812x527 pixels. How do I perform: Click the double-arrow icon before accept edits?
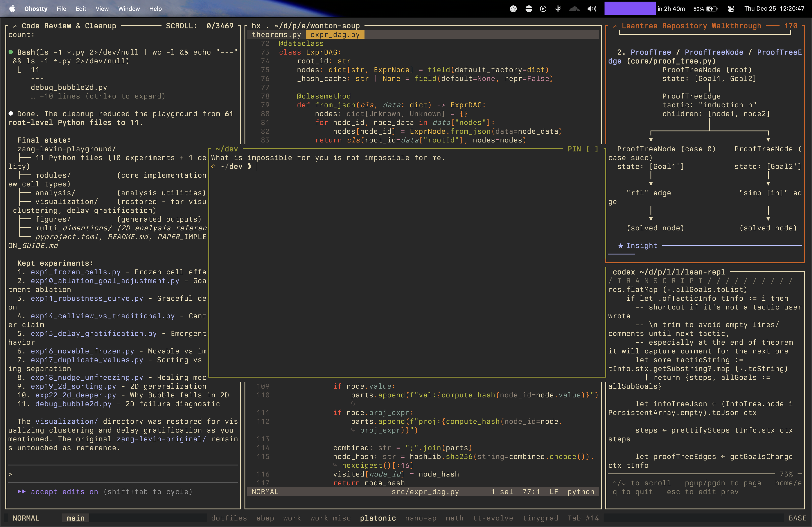coord(21,491)
